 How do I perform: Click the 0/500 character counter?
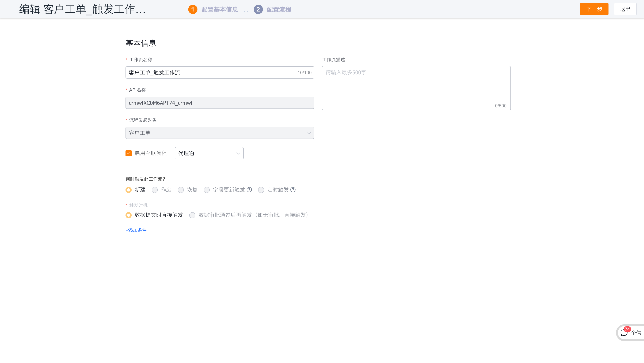[x=501, y=106]
